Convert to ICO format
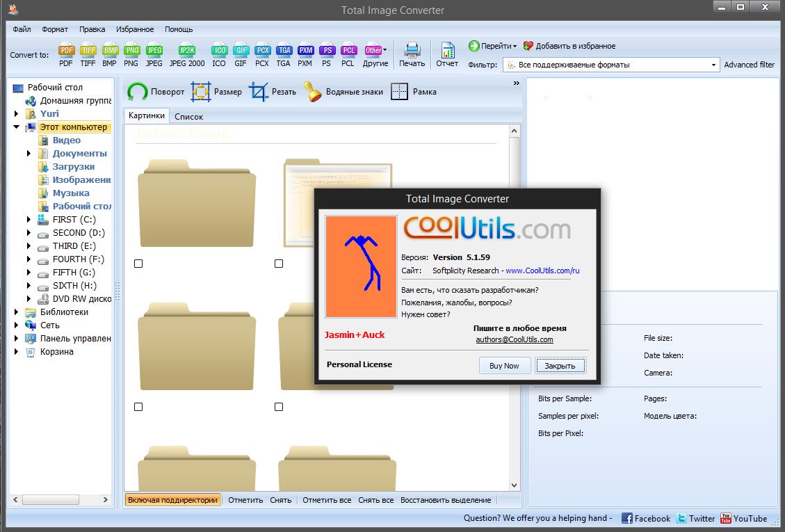The height and width of the screenshot is (532, 785). (219, 55)
